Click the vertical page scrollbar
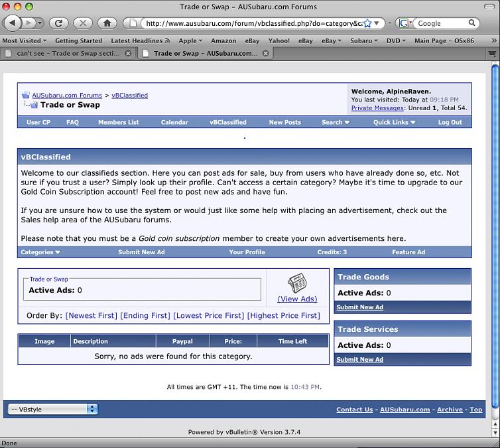Image resolution: width=500 pixels, height=448 pixels. point(495,236)
